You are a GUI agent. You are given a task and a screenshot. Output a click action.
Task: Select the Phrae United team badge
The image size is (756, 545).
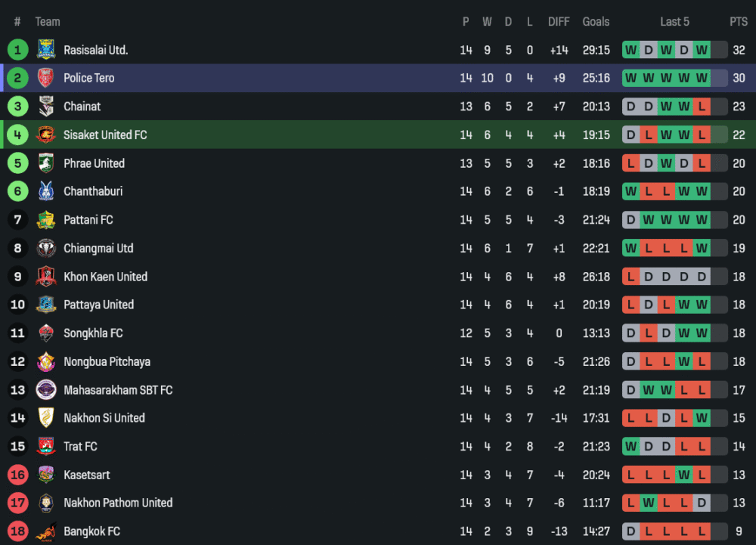coord(46,163)
